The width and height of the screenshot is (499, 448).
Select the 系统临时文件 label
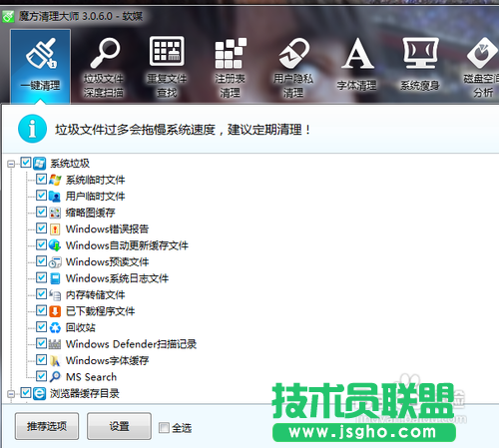(x=95, y=180)
